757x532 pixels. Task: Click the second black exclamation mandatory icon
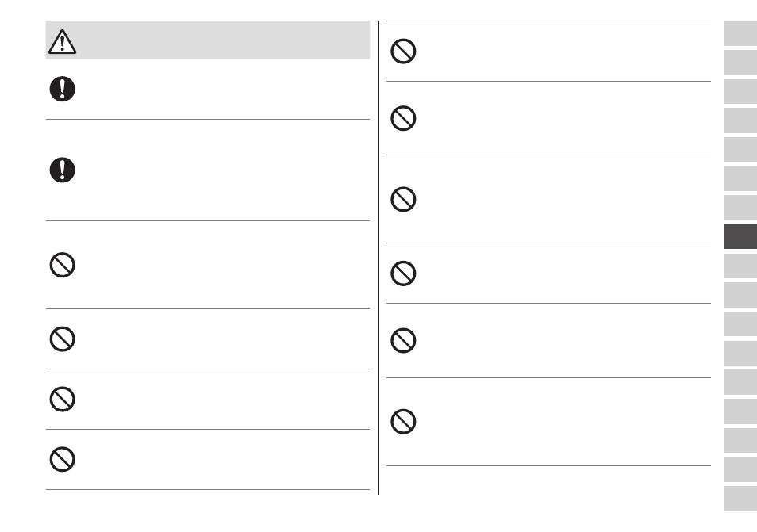click(62, 170)
